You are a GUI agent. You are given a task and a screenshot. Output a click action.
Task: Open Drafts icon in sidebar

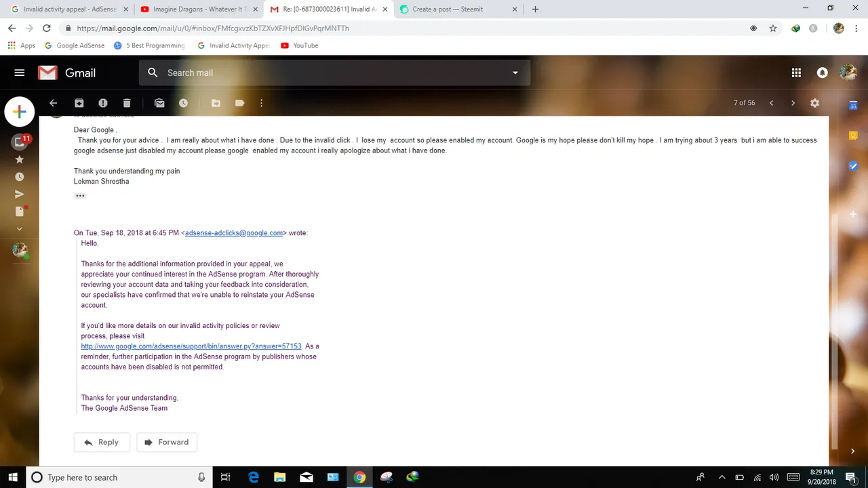pyautogui.click(x=20, y=211)
